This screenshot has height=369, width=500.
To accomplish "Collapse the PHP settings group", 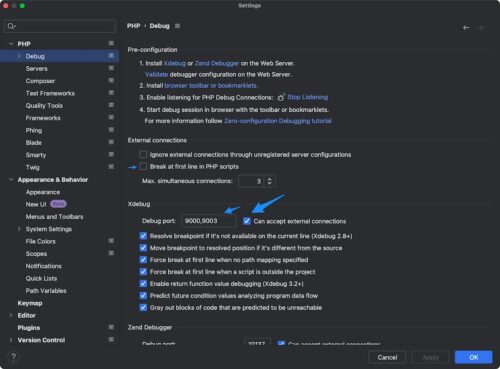I will (x=11, y=44).
